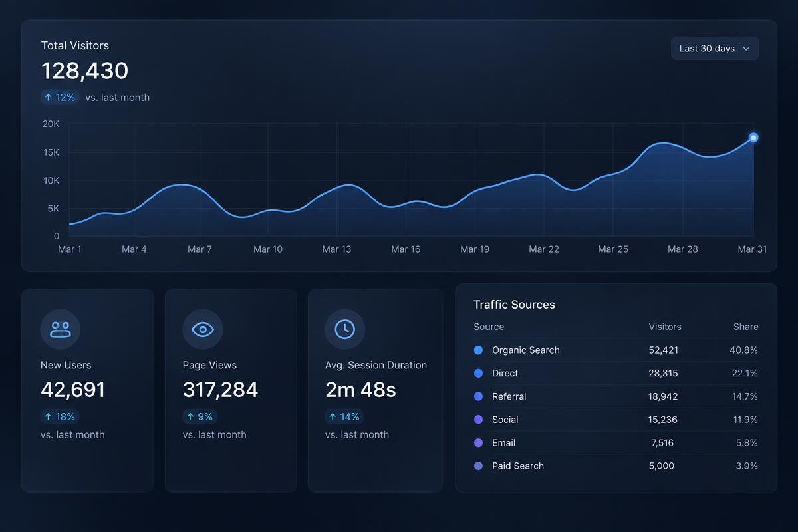Image resolution: width=798 pixels, height=532 pixels.
Task: Select the Organic Search row label
Action: click(526, 350)
